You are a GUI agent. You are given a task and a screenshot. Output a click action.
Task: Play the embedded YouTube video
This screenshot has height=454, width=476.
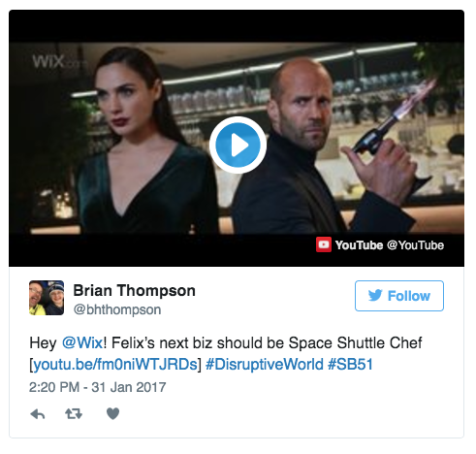[x=238, y=145]
